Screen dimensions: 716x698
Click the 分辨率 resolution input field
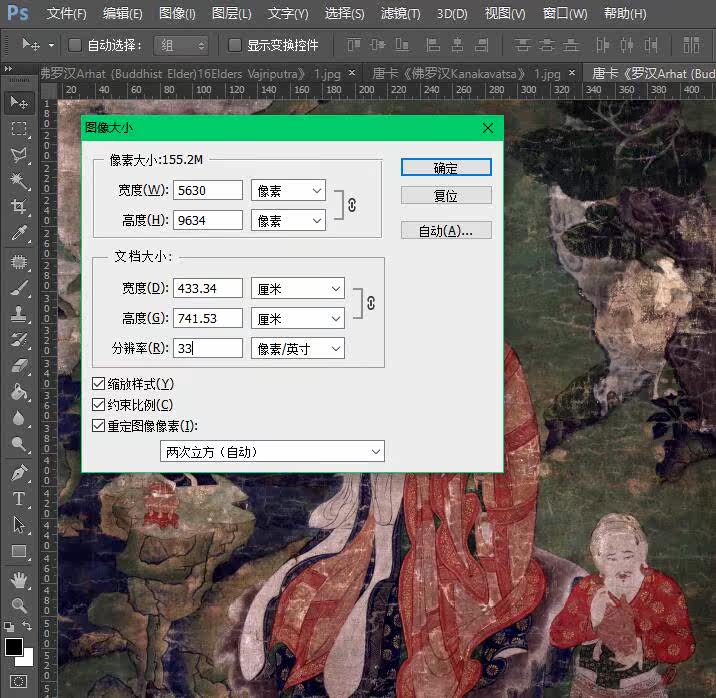pos(208,348)
